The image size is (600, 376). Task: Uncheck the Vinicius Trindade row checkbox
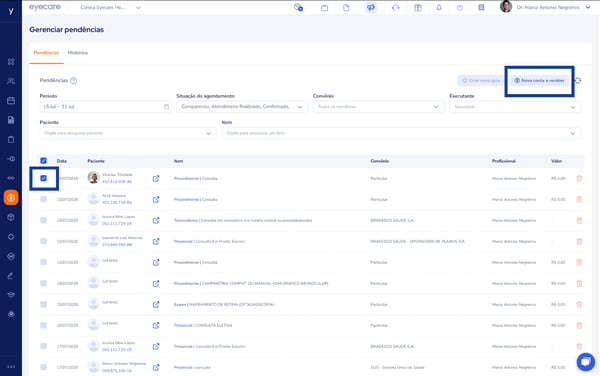coord(43,178)
